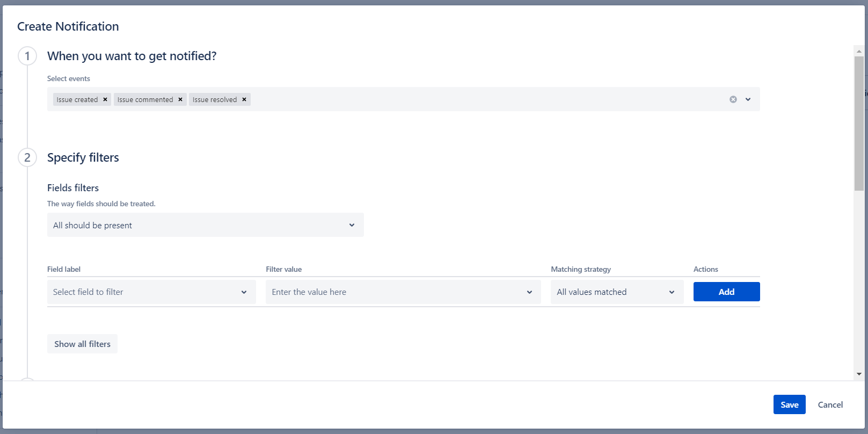
Task: Click the scrollbar down arrow
Action: pyautogui.click(x=859, y=374)
